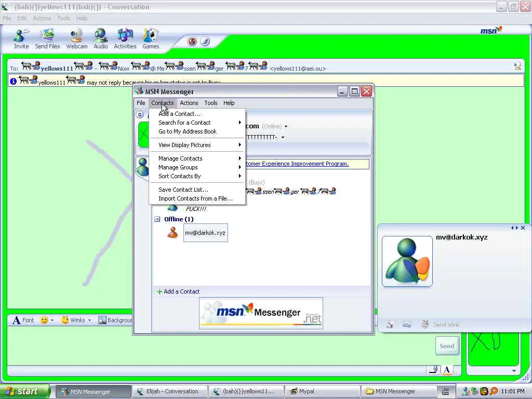
Task: Choose Font for the conversation text
Action: [23, 320]
